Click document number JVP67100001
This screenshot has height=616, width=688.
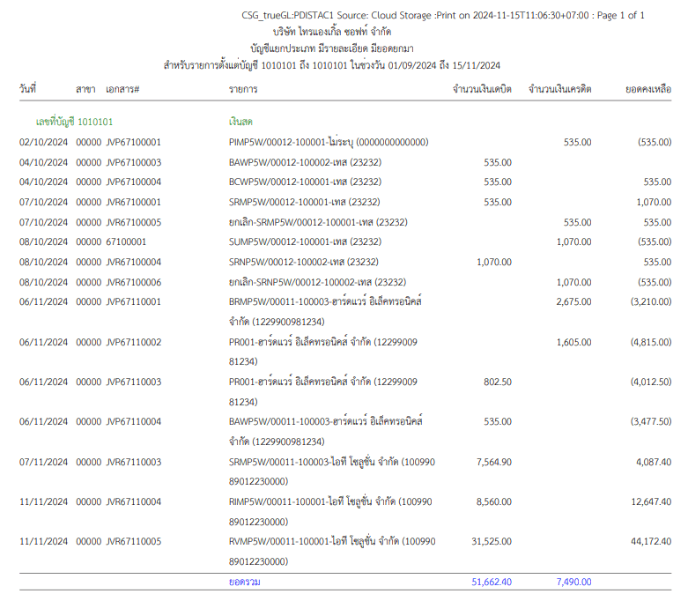[x=133, y=142]
